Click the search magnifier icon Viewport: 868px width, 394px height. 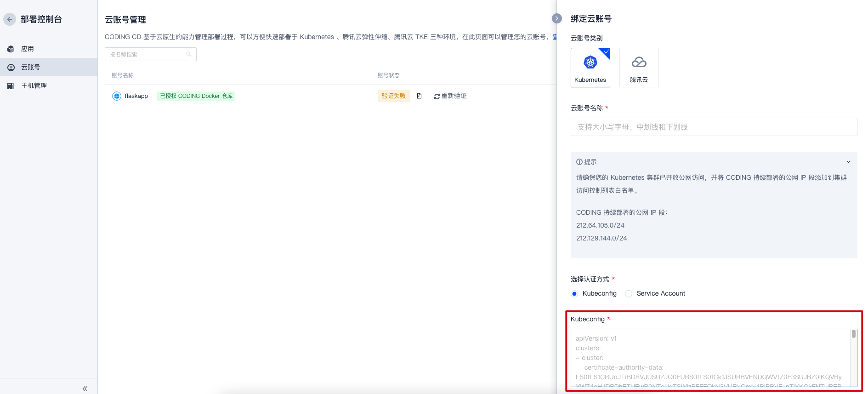click(x=189, y=54)
